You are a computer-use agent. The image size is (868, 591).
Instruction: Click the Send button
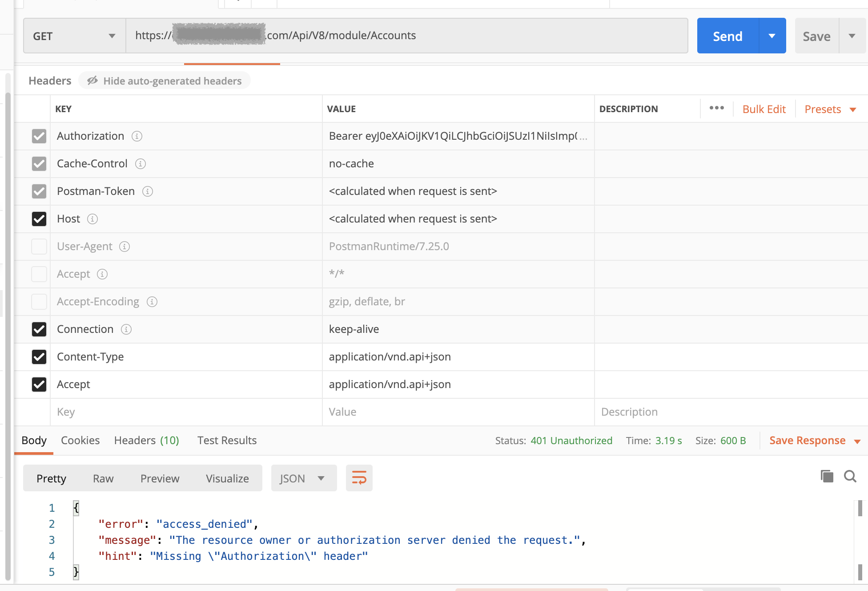(728, 36)
